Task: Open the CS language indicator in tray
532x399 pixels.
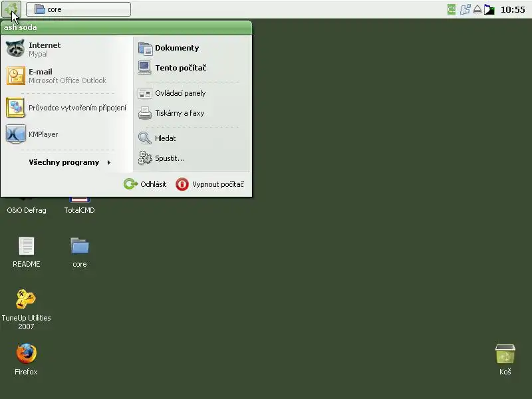Action: (x=452, y=9)
